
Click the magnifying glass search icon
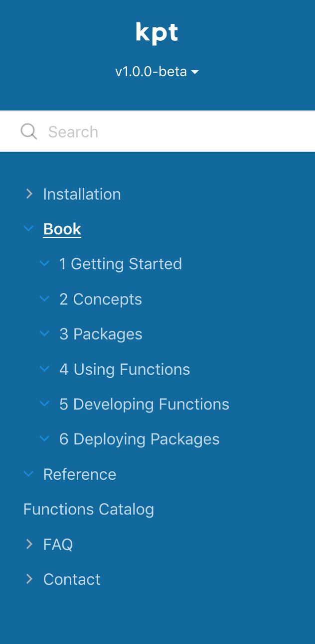pos(28,131)
